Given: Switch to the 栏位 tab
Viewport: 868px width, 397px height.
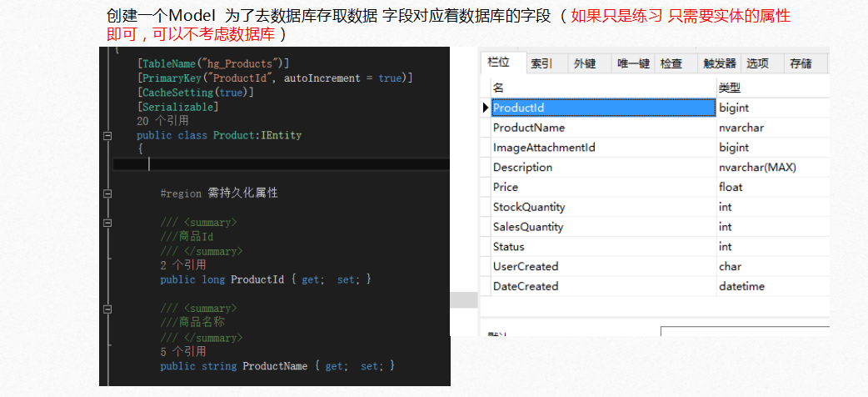Looking at the screenshot, I should pos(503,63).
